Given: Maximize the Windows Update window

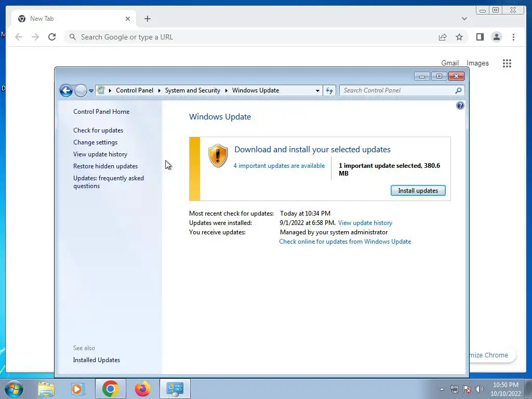Looking at the screenshot, I should pos(439,76).
